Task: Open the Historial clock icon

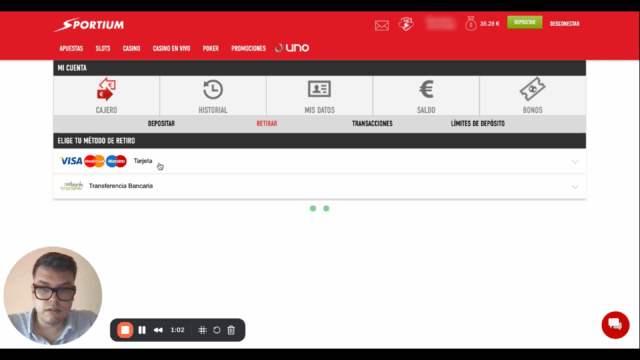Action: tap(213, 89)
